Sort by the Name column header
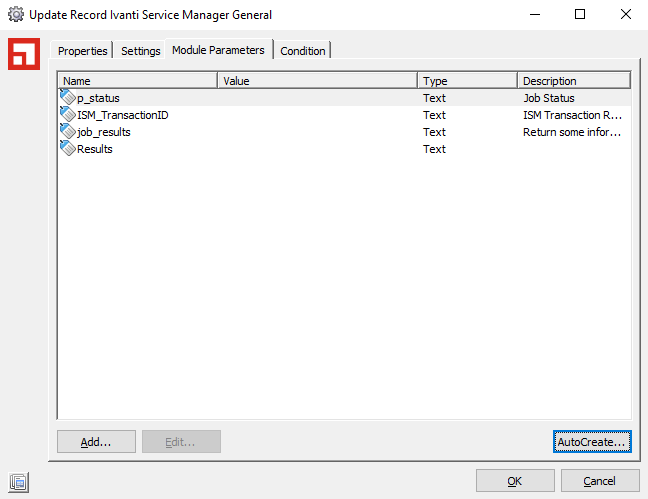Screen dimensions: 648x499 coord(138,81)
